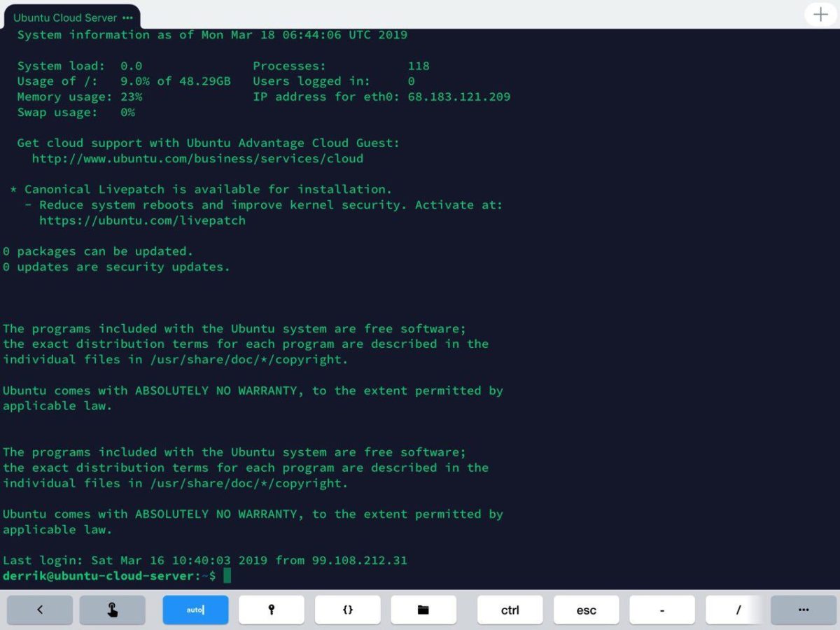This screenshot has width=840, height=630.
Task: Click the derrik@ubuntu-cloud-server prompt
Action: click(109, 575)
